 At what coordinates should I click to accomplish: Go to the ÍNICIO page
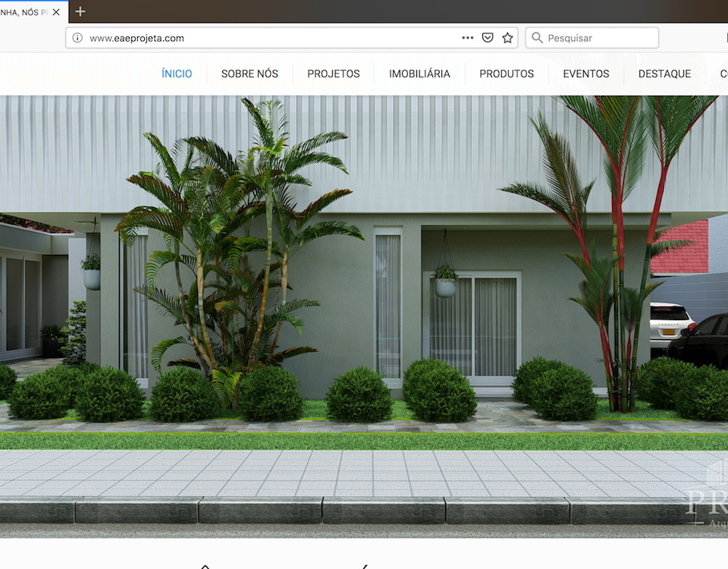pos(177,74)
